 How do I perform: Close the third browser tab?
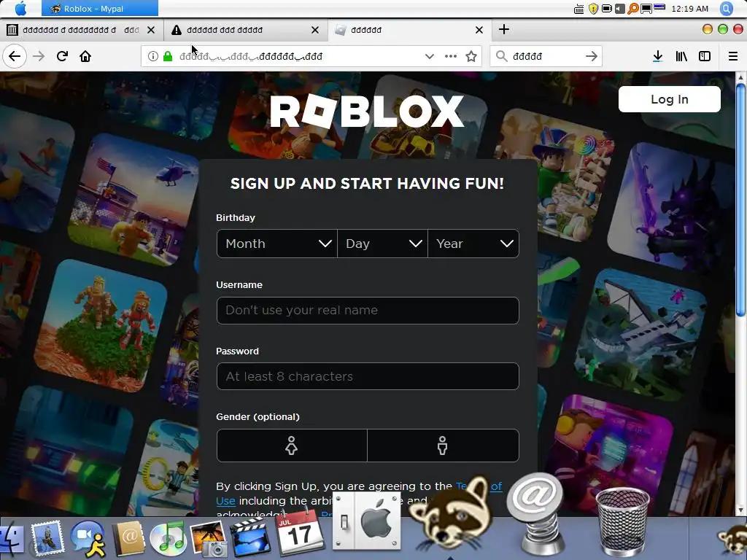point(479,30)
